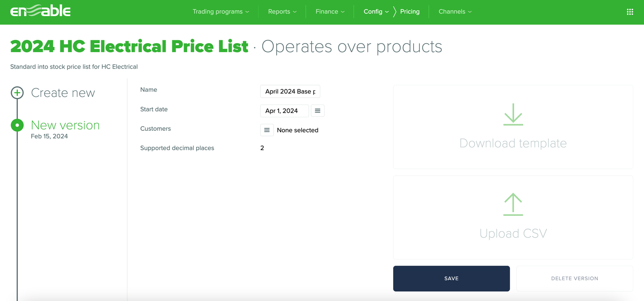644x301 pixels.
Task: Expand the Finance menu
Action: coord(330,12)
